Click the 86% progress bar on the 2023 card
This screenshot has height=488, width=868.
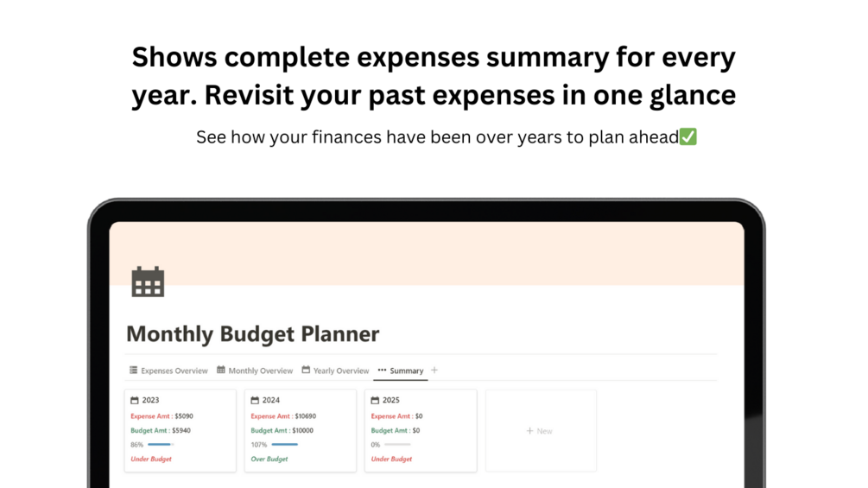click(x=161, y=445)
